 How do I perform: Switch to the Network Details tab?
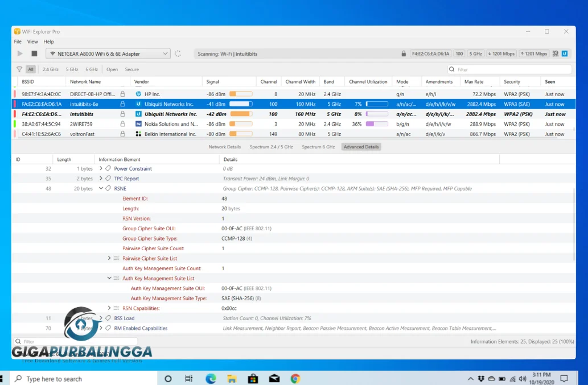point(225,147)
